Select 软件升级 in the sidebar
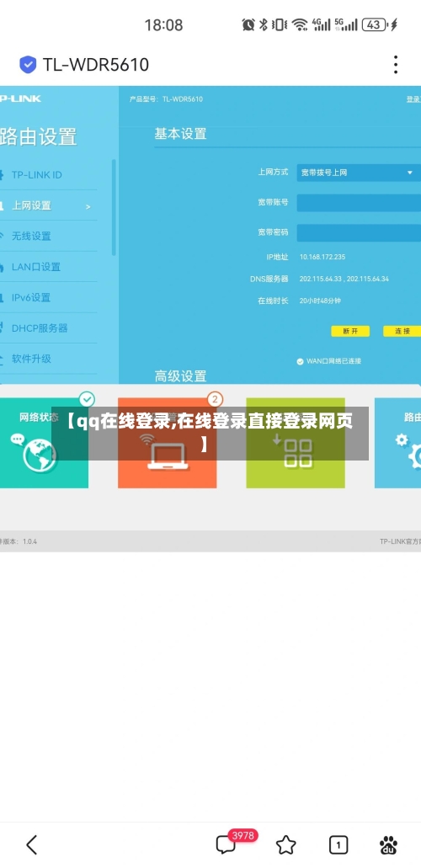 click(x=32, y=359)
